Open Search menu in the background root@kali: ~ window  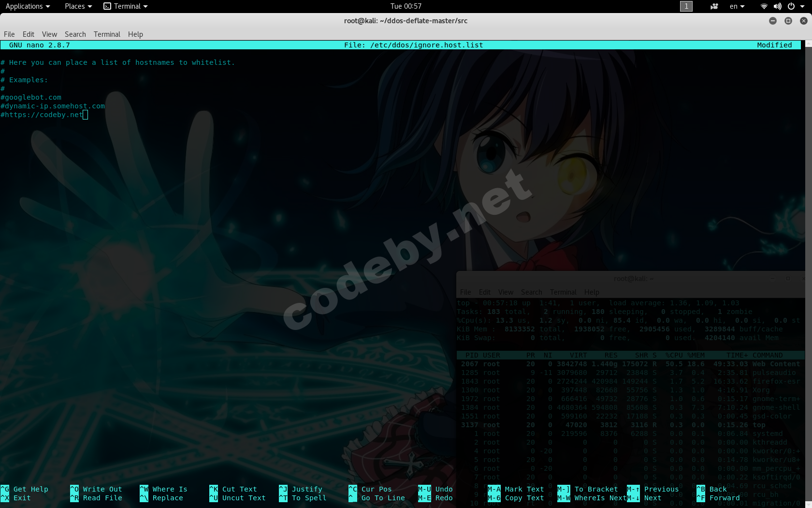(x=532, y=292)
